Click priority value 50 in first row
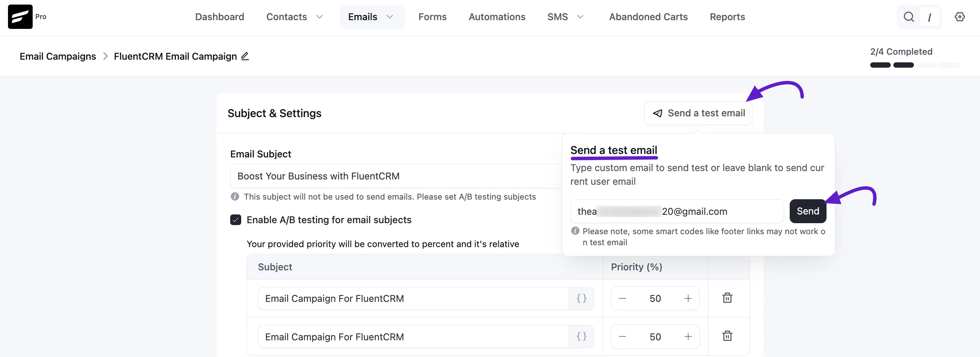The height and width of the screenshot is (357, 980). click(655, 298)
